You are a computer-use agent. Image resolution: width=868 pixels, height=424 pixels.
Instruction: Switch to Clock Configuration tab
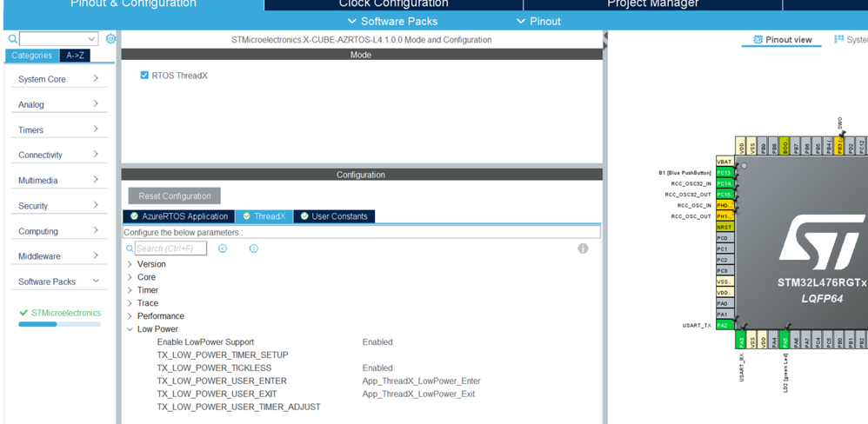394,4
